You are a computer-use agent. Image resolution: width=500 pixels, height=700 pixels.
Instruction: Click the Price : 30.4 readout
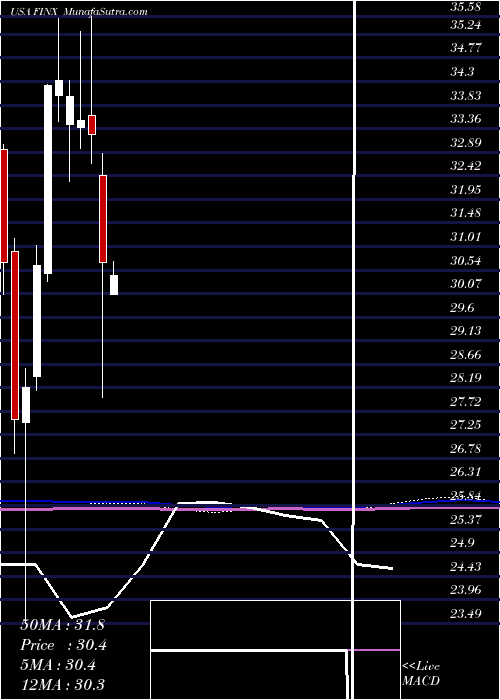[63, 645]
